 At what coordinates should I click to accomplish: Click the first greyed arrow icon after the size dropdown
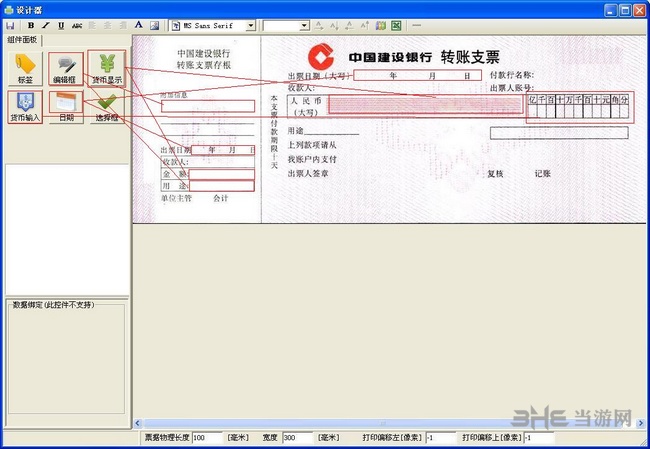point(319,26)
